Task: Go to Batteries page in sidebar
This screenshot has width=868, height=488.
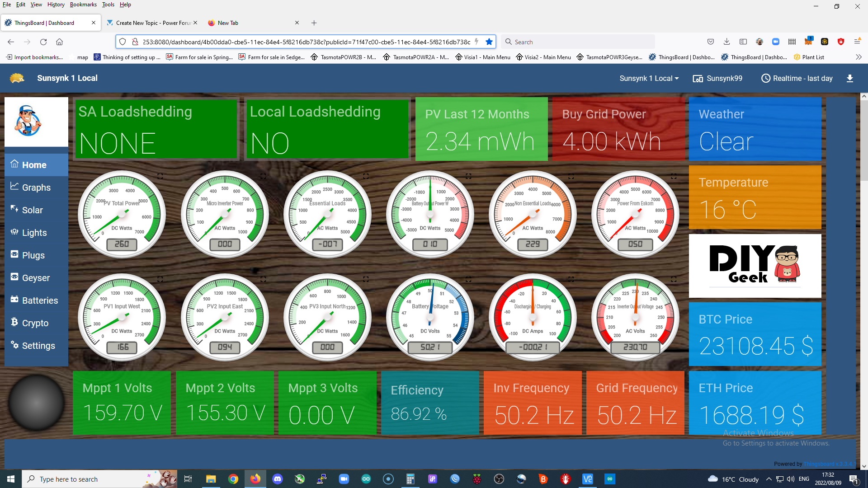Action: [x=40, y=300]
